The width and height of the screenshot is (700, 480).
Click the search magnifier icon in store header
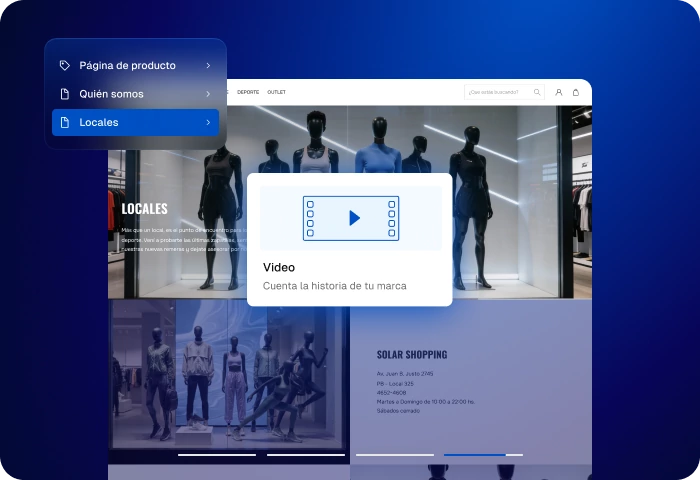(x=537, y=92)
